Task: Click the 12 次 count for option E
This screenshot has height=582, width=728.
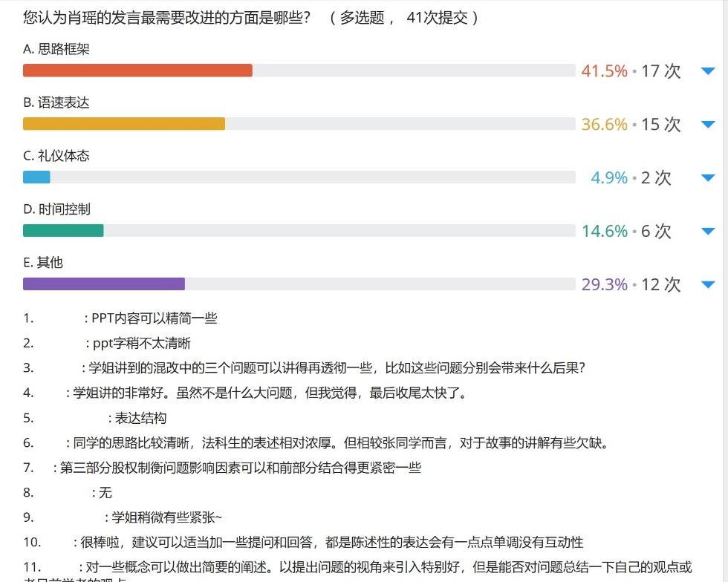Action: pyautogui.click(x=661, y=285)
